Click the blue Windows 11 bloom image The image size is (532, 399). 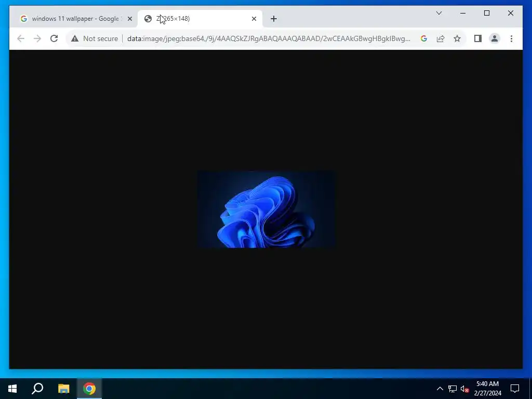click(x=266, y=209)
